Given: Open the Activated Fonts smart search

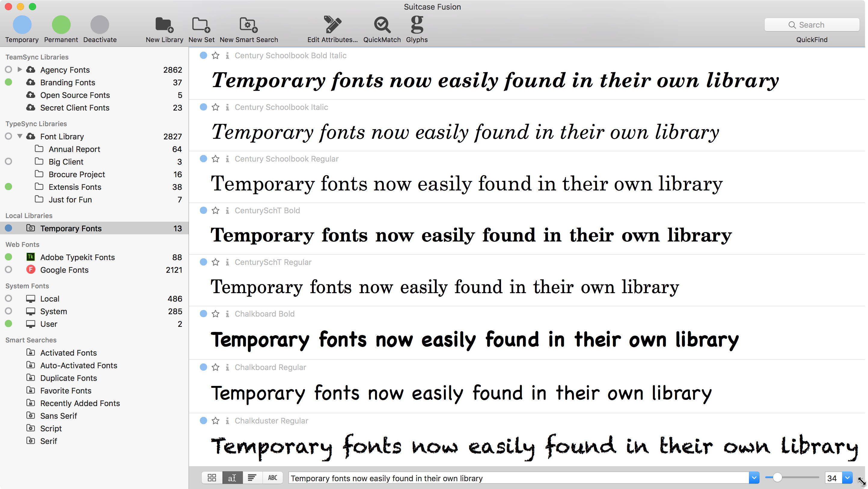Looking at the screenshot, I should (69, 353).
